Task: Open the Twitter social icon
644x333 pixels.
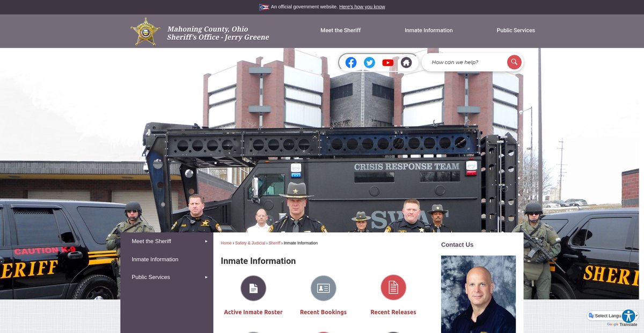Action: tap(369, 62)
